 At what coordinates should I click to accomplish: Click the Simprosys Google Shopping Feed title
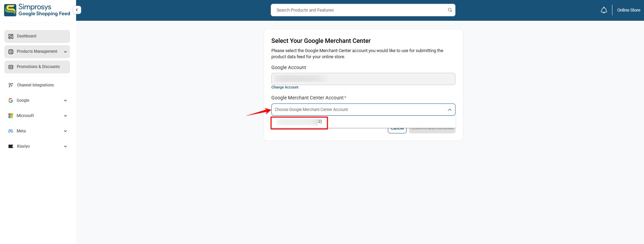tap(44, 10)
